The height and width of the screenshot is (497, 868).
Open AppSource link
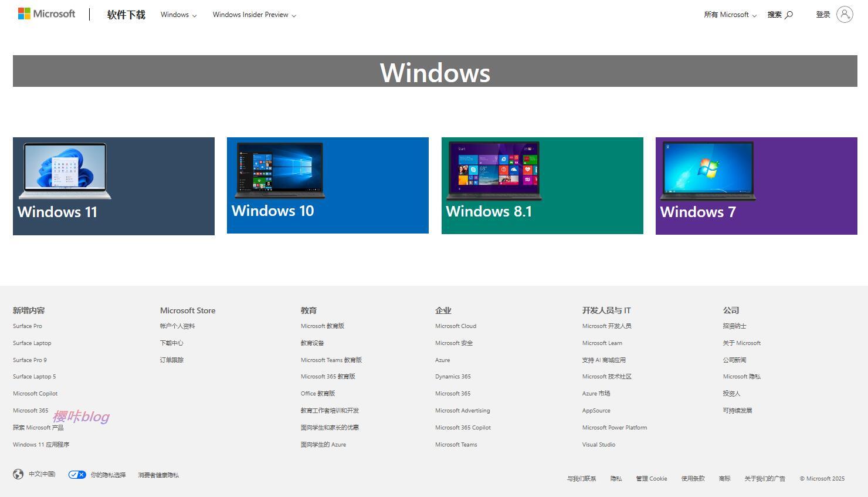tap(596, 411)
